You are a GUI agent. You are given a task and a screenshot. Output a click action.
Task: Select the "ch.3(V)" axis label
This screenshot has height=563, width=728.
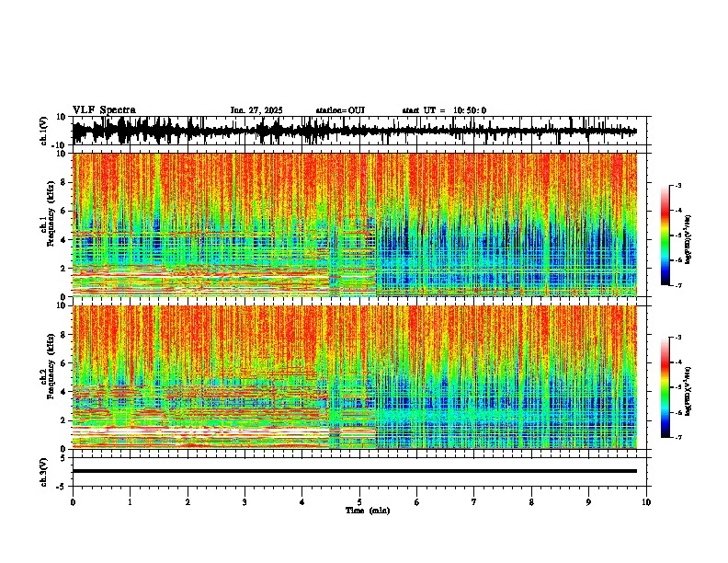[x=44, y=472]
